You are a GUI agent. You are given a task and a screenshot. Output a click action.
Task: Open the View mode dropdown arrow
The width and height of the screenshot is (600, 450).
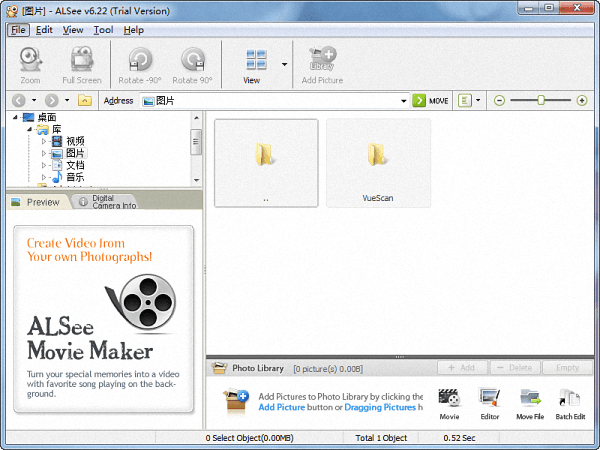(x=284, y=64)
